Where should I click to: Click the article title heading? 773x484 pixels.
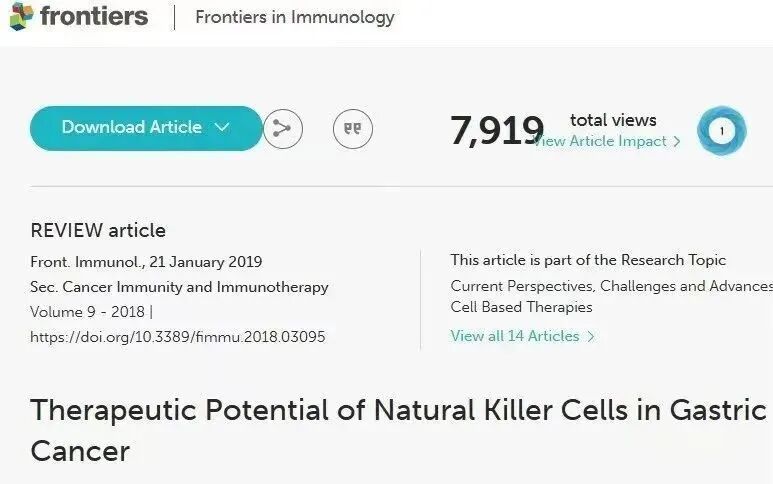398,430
